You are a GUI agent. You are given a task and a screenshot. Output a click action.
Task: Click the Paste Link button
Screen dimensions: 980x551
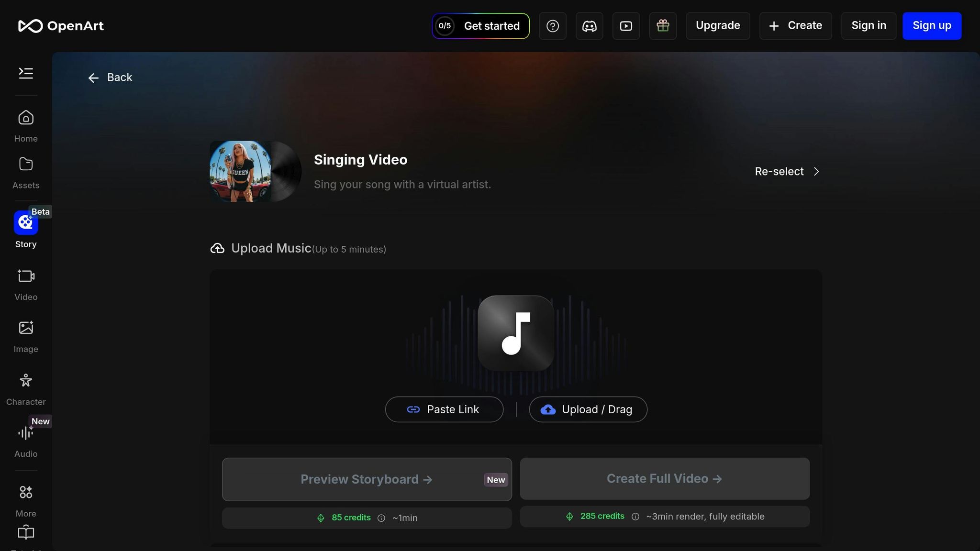[x=444, y=409]
